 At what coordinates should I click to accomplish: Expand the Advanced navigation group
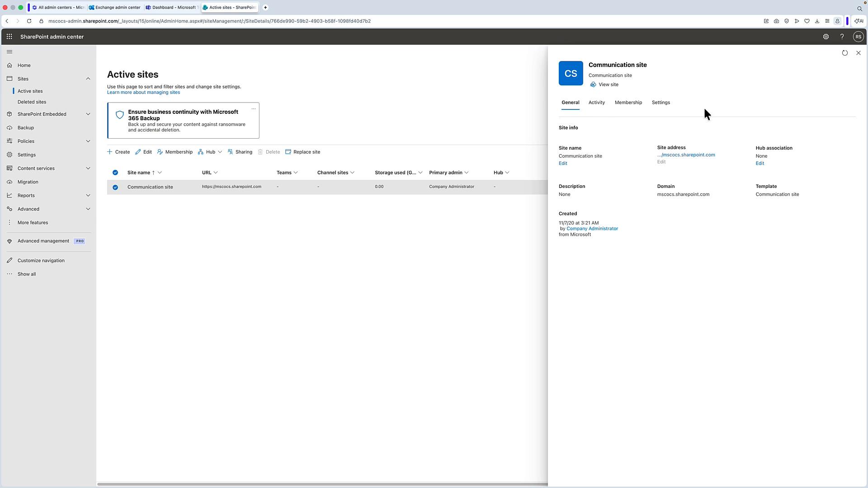[88, 209]
